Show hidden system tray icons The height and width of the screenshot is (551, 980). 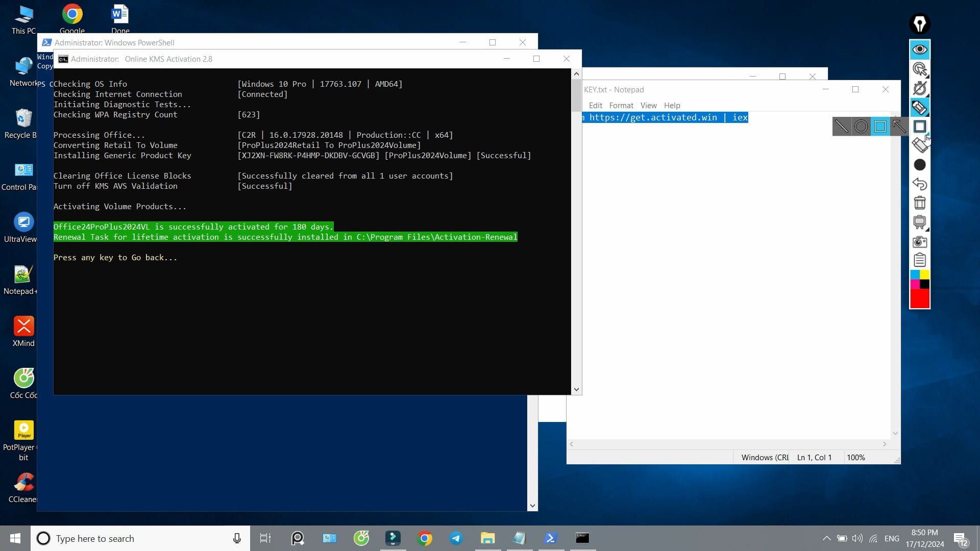826,538
